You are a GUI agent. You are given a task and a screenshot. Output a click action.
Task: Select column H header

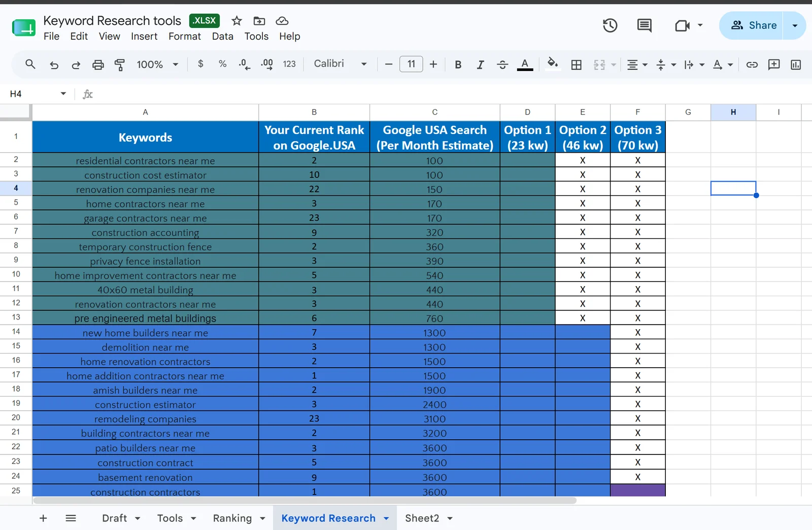733,112
